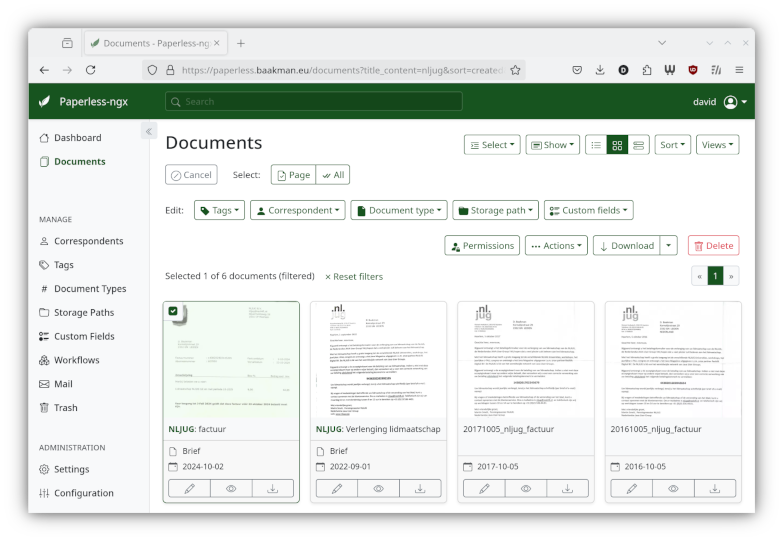Screen dimensions: 784x542
Task: Click the red Delete button
Action: (x=713, y=246)
